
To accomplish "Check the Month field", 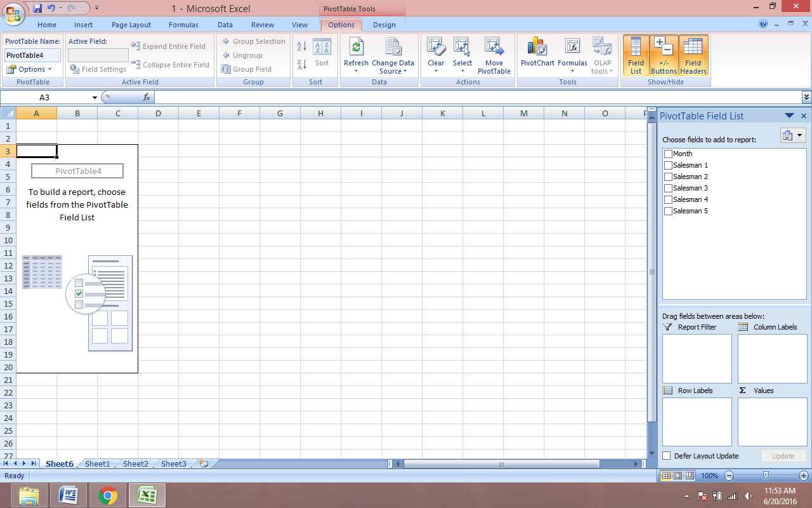I will click(668, 154).
